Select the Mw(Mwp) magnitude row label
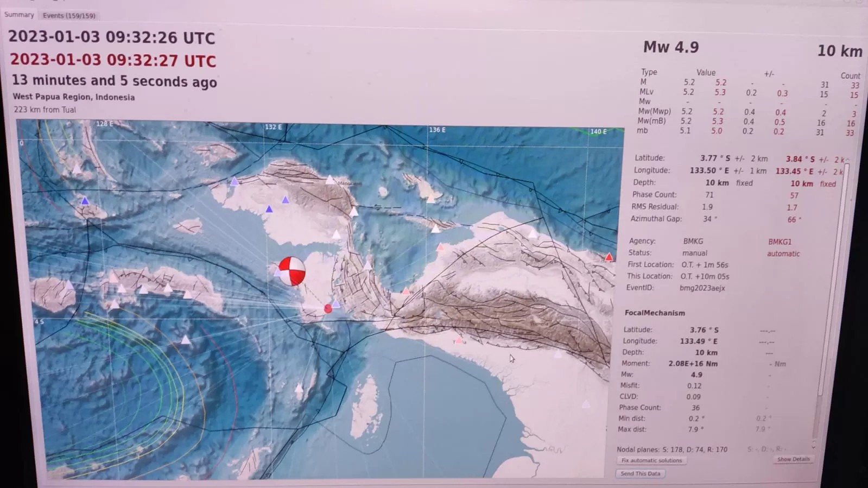The width and height of the screenshot is (868, 488). click(655, 111)
